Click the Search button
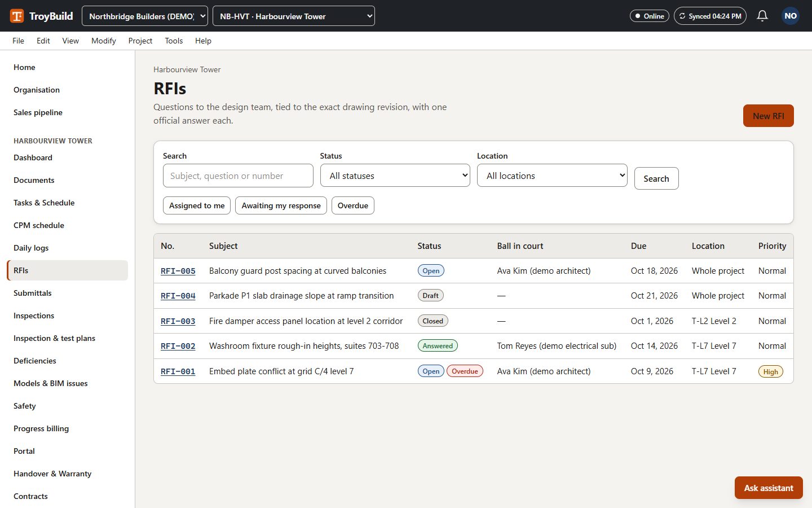This screenshot has width=812, height=508. 656,178
